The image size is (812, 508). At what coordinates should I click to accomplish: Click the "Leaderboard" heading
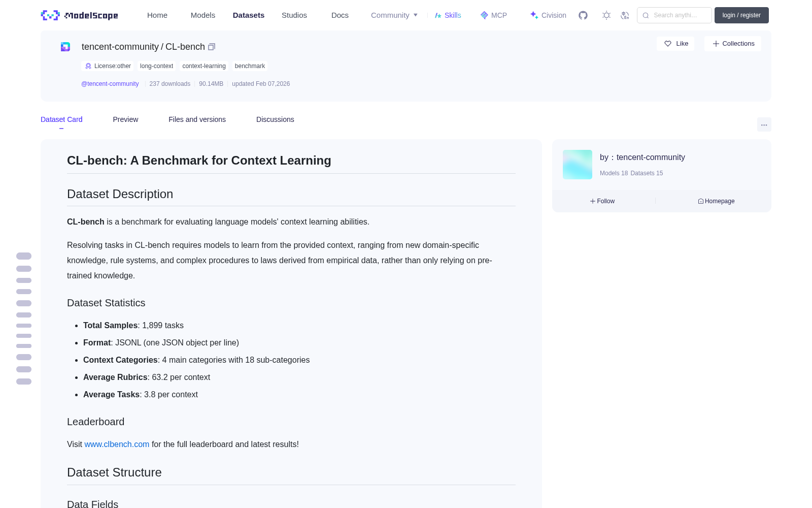[x=95, y=422]
